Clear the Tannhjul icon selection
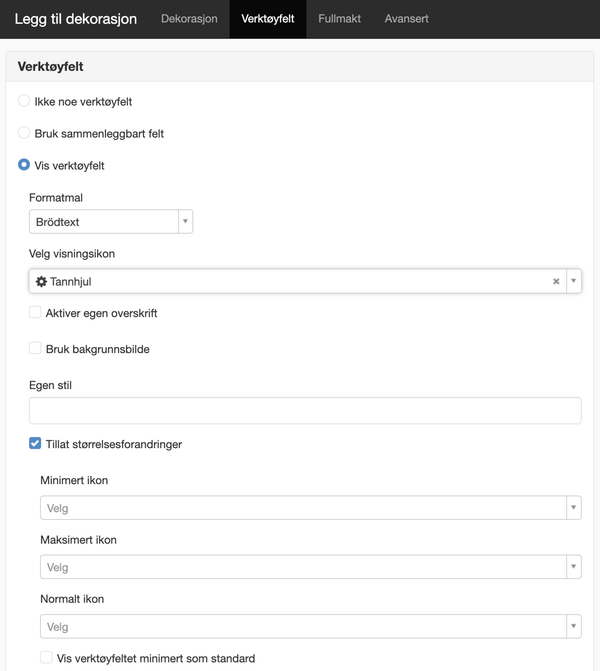The image size is (600, 671). (556, 281)
